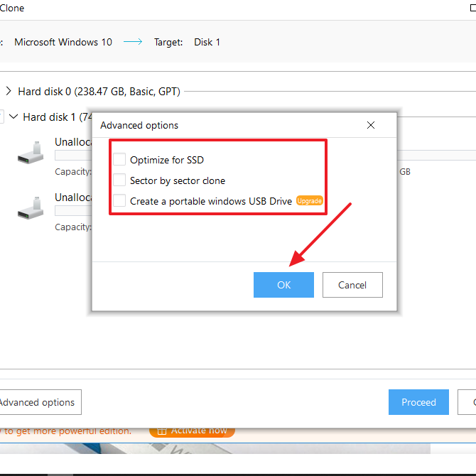This screenshot has width=476, height=476.
Task: Click Microsoft Windows 10 source text
Action: (63, 42)
